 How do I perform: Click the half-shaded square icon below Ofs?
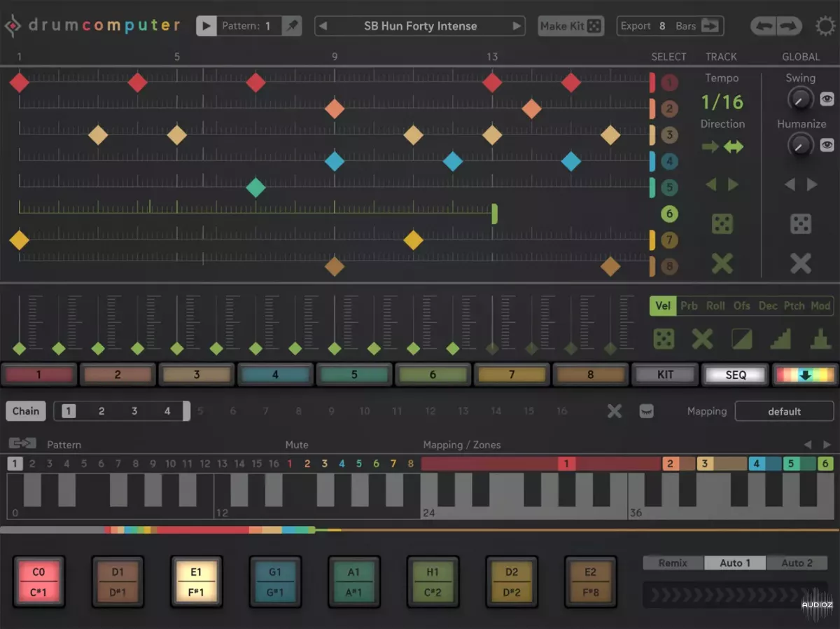click(x=741, y=339)
